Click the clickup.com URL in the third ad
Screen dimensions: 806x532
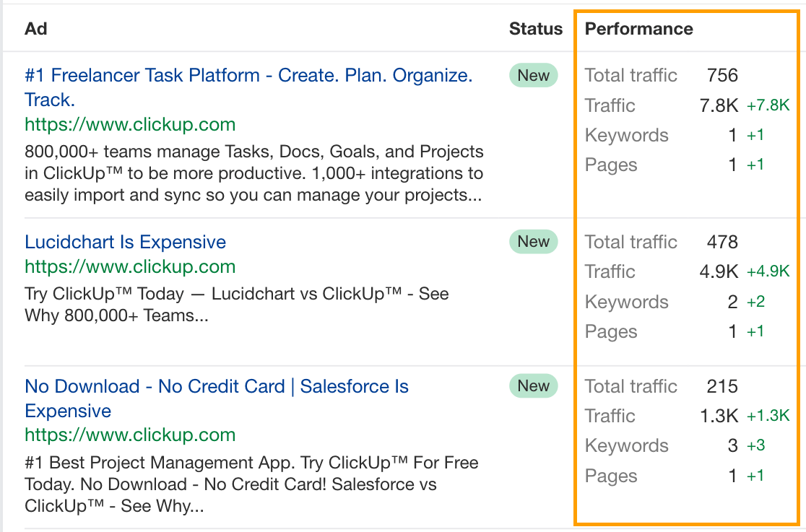point(130,435)
